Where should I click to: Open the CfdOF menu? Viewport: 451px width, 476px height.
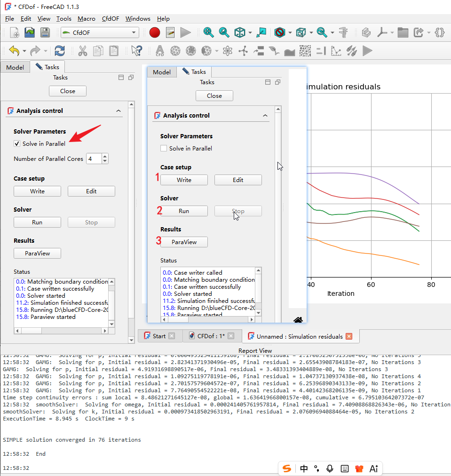click(x=111, y=18)
